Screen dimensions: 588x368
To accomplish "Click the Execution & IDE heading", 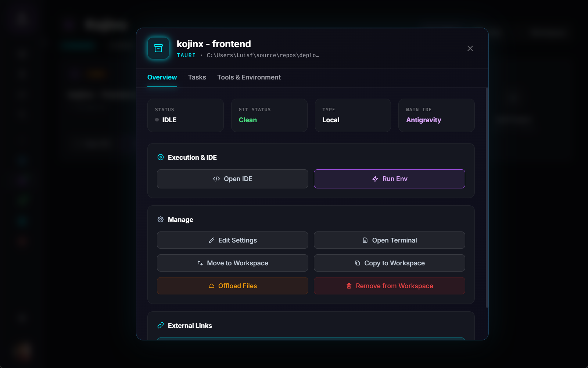I will pyautogui.click(x=192, y=158).
